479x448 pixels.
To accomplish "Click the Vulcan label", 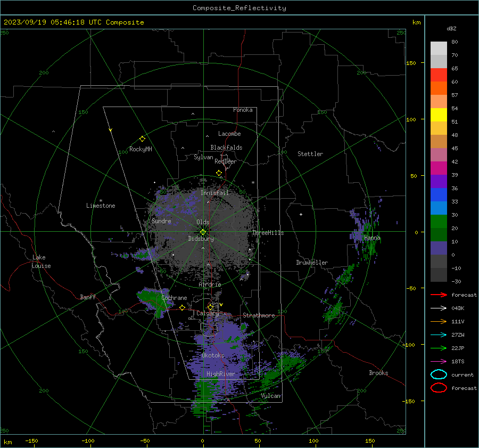I will [x=271, y=396].
